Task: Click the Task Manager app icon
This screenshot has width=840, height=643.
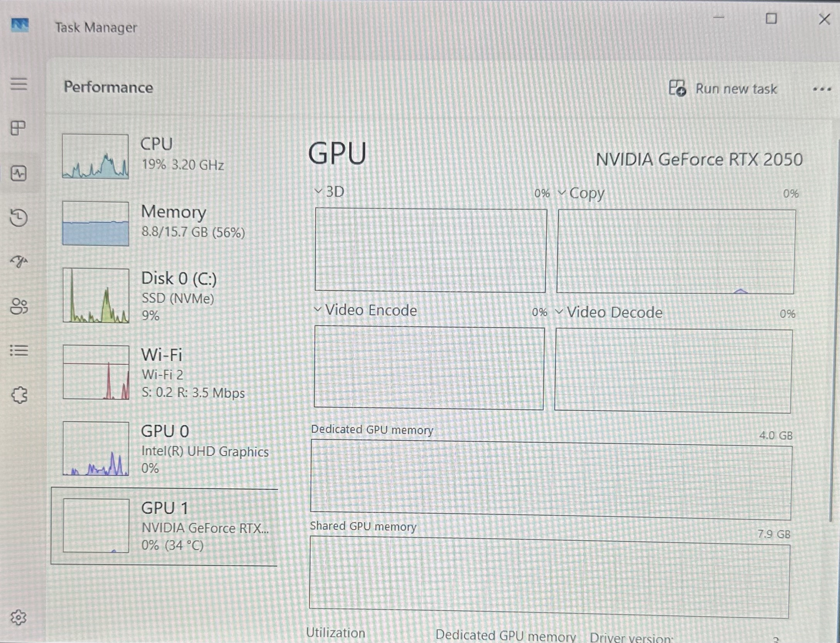Action: pyautogui.click(x=20, y=25)
